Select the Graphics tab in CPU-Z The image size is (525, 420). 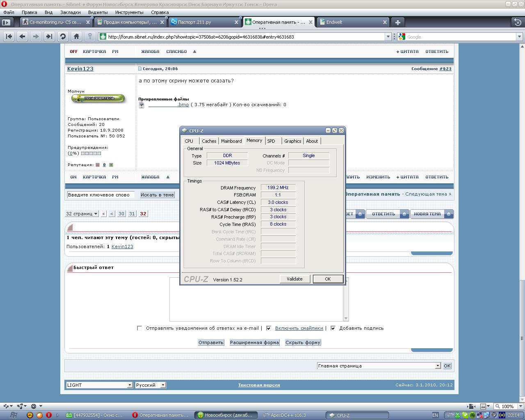tap(292, 141)
